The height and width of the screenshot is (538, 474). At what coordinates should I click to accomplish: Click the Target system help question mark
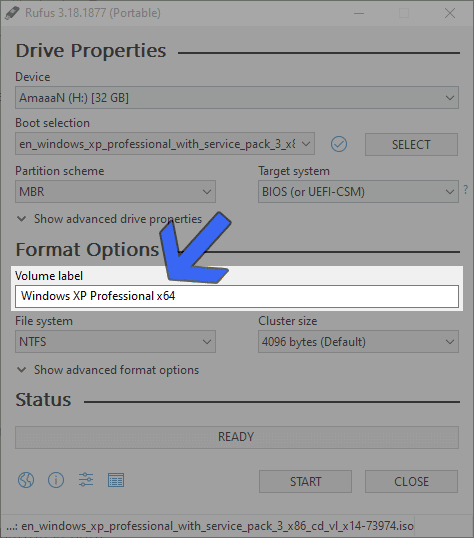point(466,189)
